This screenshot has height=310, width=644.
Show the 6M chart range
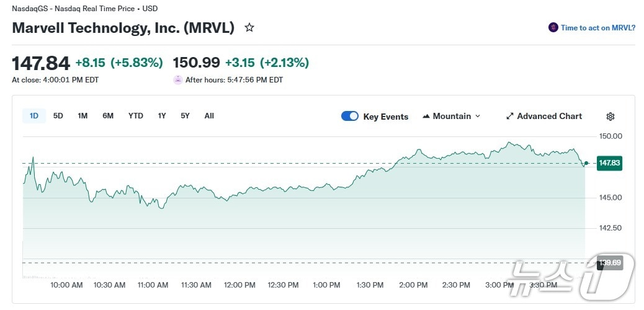tap(108, 116)
